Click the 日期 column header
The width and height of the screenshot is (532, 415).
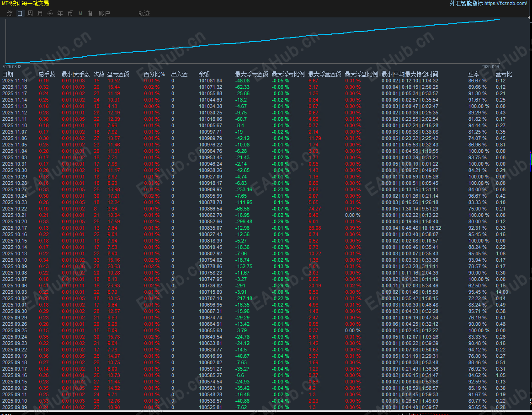[8, 74]
